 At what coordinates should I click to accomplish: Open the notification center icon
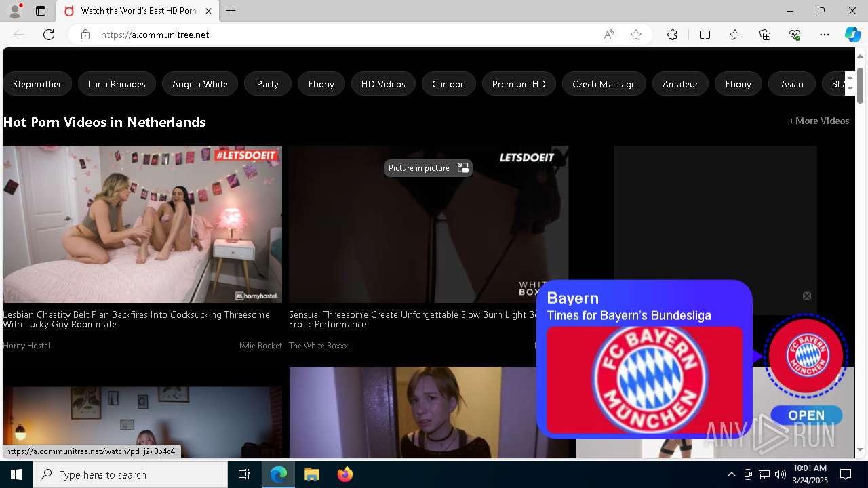846,474
